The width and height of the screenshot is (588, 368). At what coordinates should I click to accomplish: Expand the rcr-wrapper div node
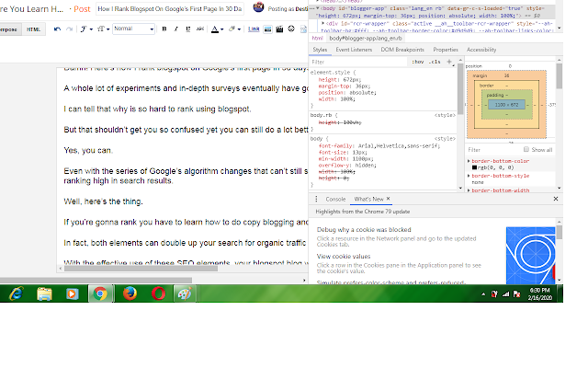point(322,23)
